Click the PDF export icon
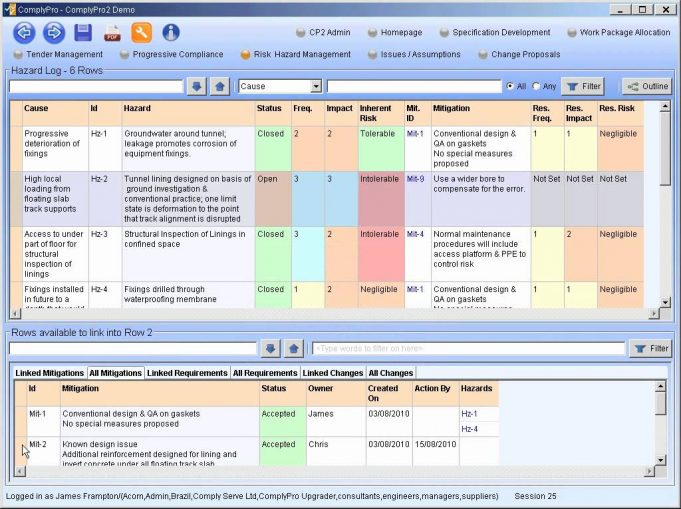Image resolution: width=681 pixels, height=509 pixels. pos(112,33)
